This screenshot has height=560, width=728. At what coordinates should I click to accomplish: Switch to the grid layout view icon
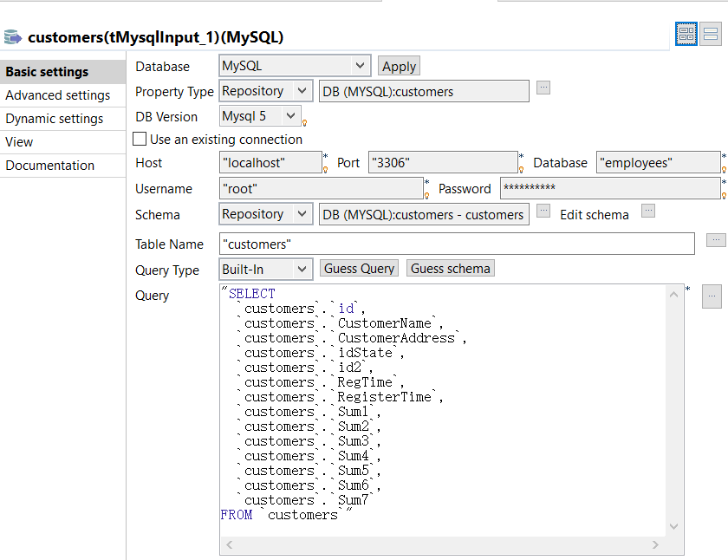(686, 33)
